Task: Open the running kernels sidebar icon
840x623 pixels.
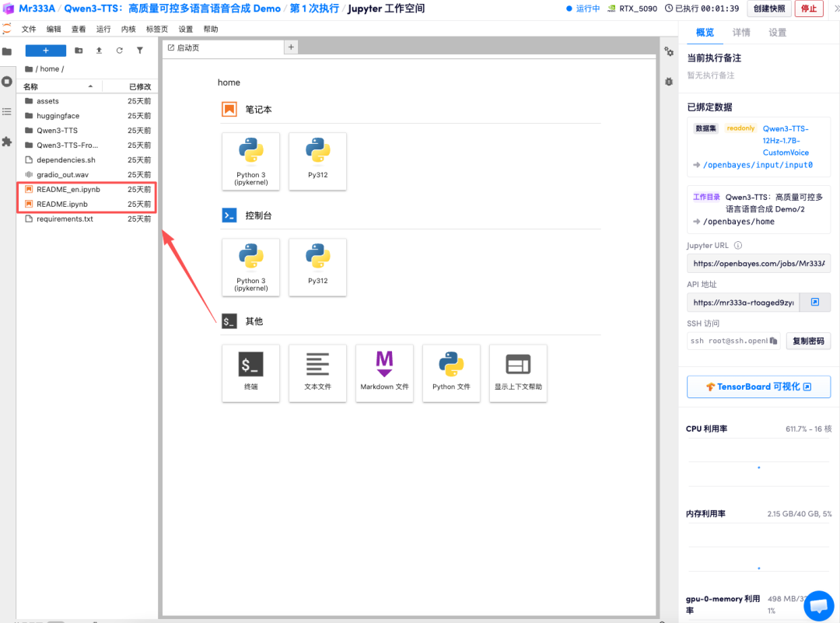Action: 7,82
